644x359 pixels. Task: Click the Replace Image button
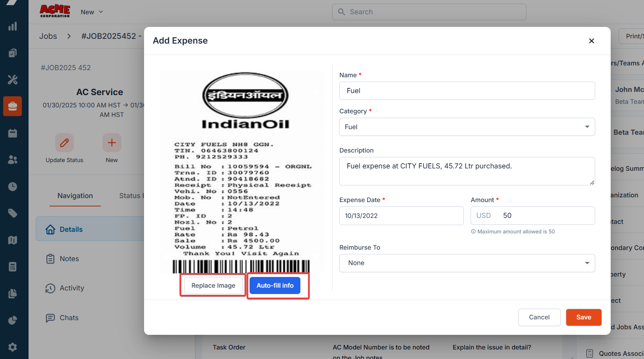[213, 285]
